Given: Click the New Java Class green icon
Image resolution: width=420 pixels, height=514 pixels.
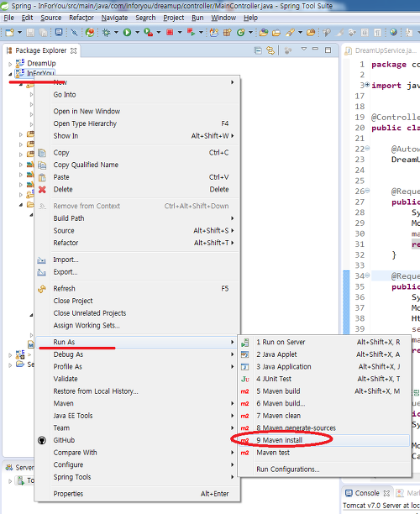Looking at the screenshot, I should (x=240, y=32).
